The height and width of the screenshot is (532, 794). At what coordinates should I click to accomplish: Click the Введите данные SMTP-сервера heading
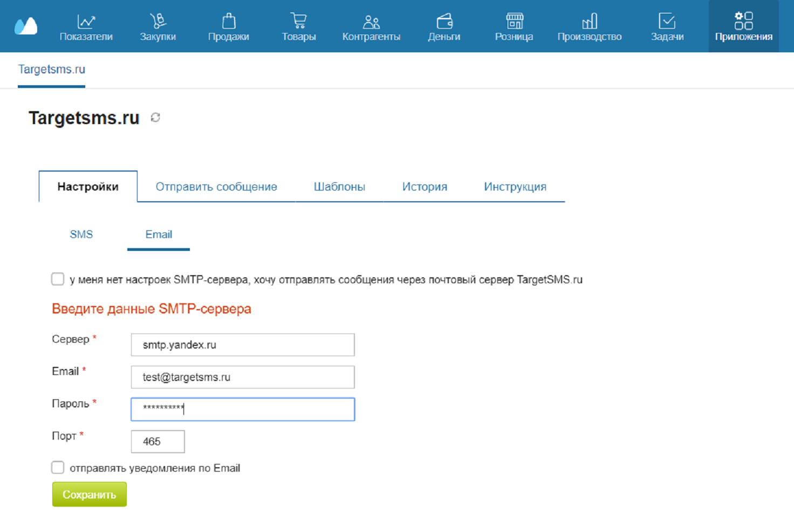tap(152, 309)
